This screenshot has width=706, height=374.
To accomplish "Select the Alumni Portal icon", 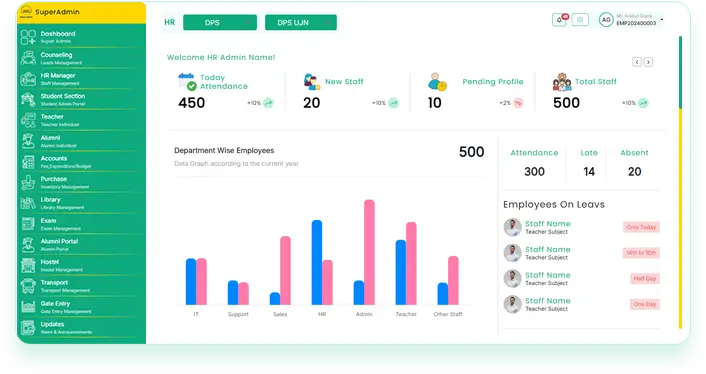I will [28, 244].
